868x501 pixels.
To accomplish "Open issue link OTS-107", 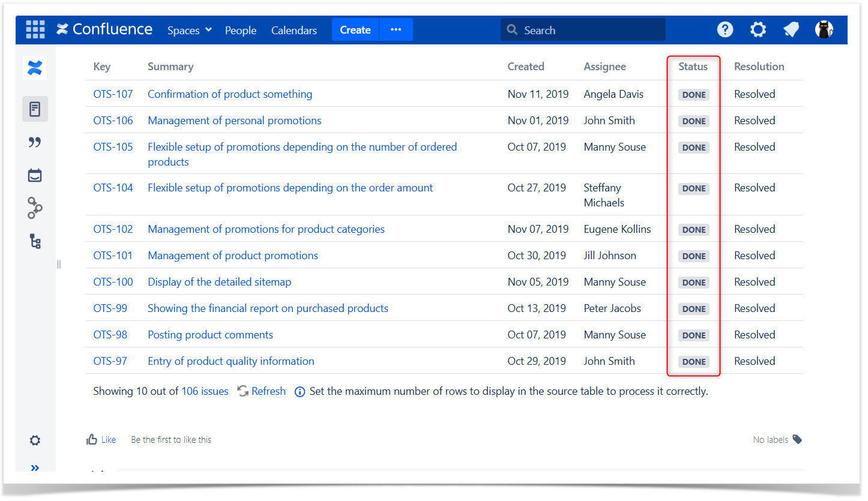I will [x=113, y=94].
